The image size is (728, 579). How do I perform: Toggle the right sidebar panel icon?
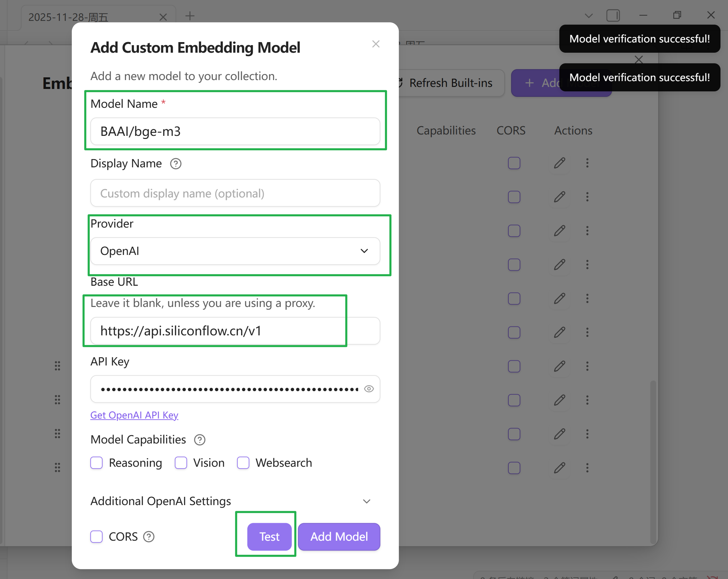pos(613,16)
